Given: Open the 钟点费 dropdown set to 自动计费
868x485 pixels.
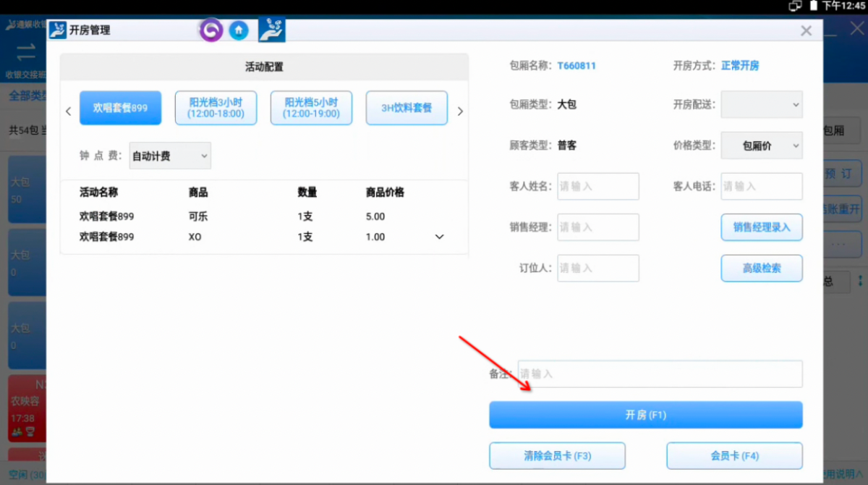Looking at the screenshot, I should [x=169, y=155].
